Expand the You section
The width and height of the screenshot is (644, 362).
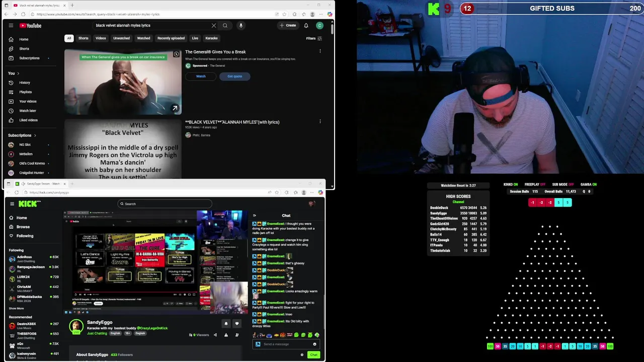coord(14,73)
